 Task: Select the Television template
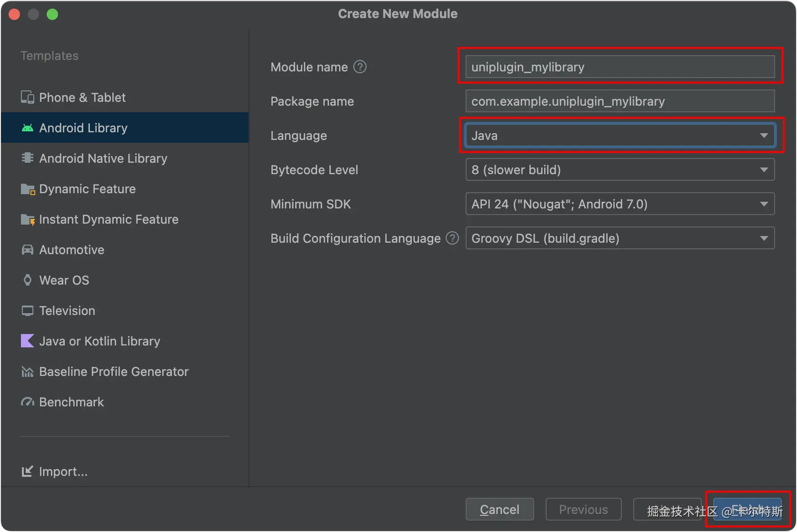(67, 311)
